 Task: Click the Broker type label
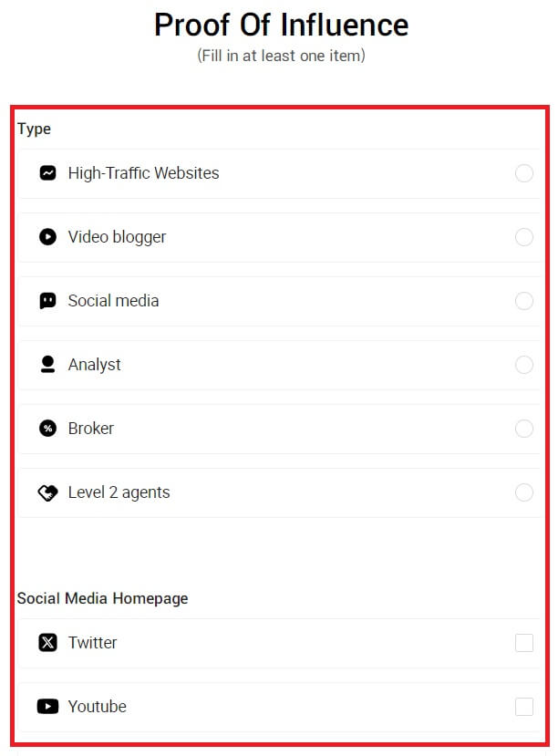tap(91, 429)
